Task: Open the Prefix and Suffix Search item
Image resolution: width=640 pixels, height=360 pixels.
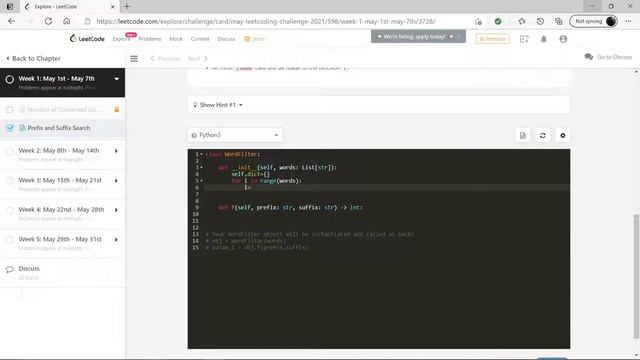Action: (59, 128)
